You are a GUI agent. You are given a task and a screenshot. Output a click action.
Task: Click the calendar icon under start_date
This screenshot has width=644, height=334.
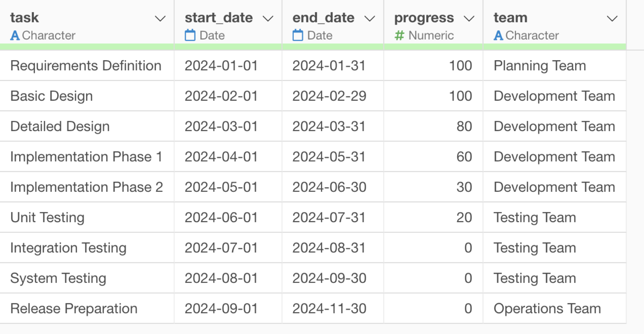pos(190,35)
